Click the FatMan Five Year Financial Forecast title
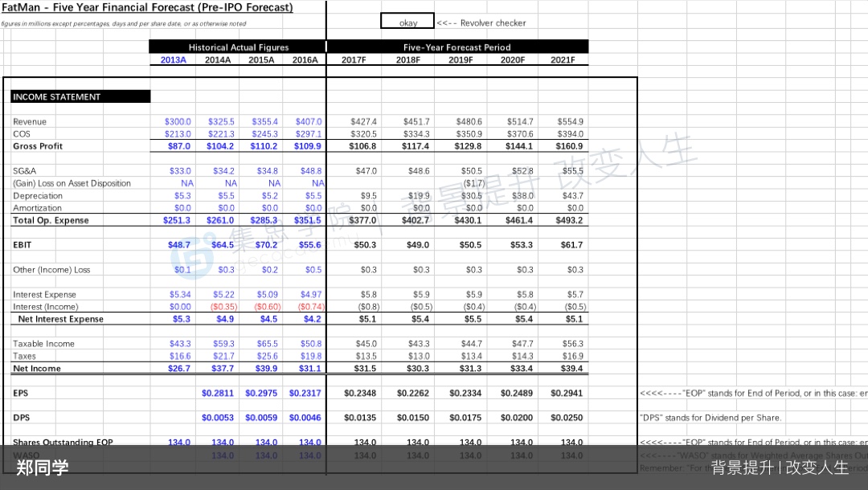 click(147, 7)
